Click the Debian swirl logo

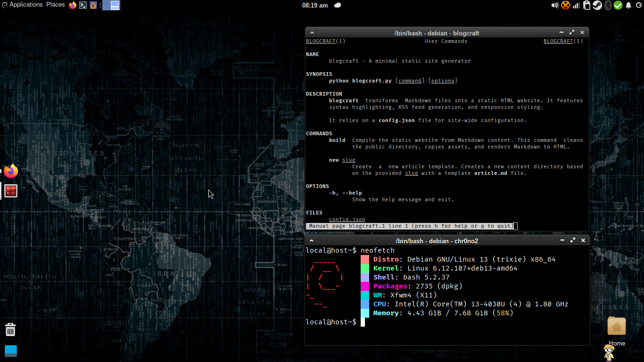4,5
